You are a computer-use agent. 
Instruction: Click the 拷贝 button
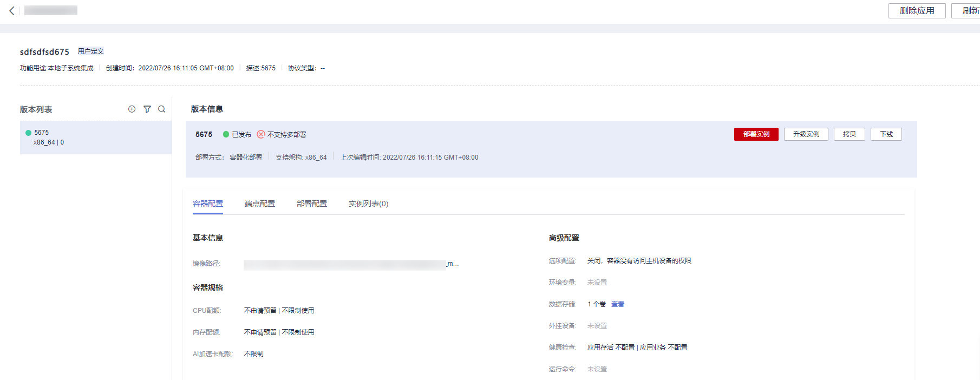pos(849,134)
